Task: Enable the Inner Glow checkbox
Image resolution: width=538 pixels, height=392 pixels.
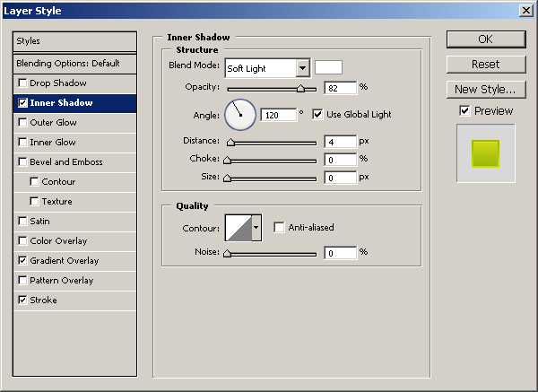Action: point(22,142)
